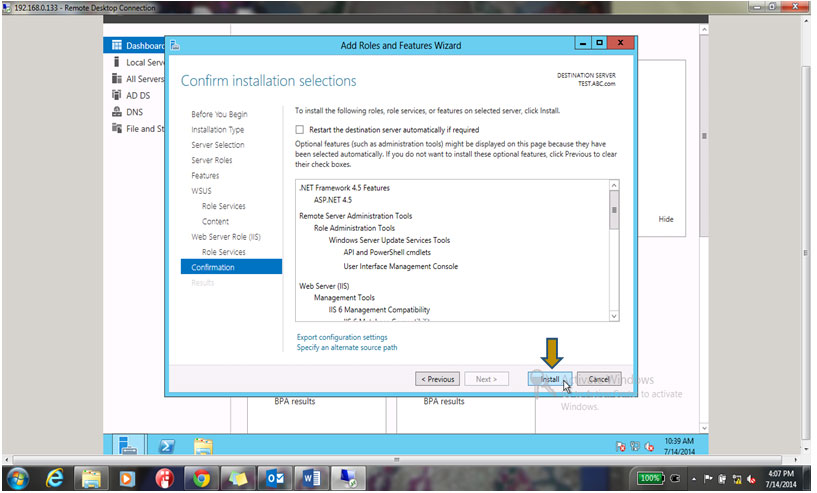Go to WSUS step
Screen dimensions: 817x493
(x=201, y=191)
